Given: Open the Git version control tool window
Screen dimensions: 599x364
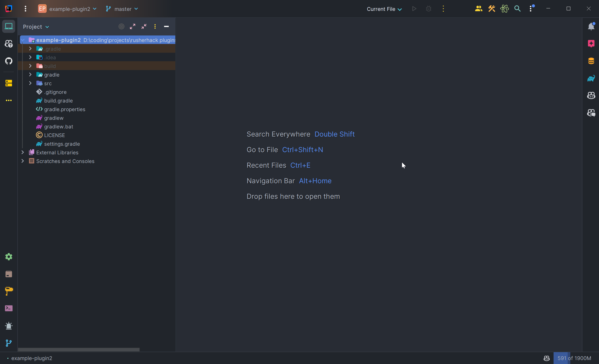Looking at the screenshot, I should click(x=9, y=343).
